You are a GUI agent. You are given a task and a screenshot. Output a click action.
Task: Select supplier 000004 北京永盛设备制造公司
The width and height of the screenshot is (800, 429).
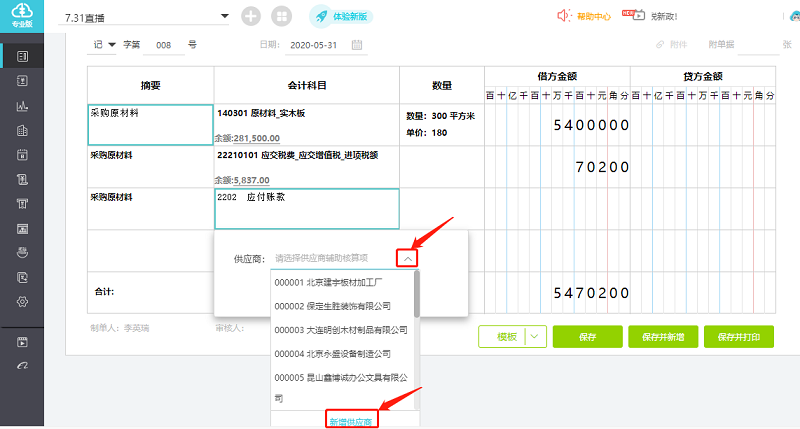pos(343,354)
